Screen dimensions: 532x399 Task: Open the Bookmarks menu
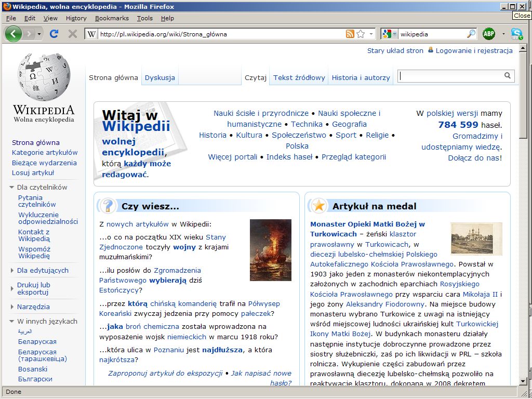pyautogui.click(x=112, y=18)
